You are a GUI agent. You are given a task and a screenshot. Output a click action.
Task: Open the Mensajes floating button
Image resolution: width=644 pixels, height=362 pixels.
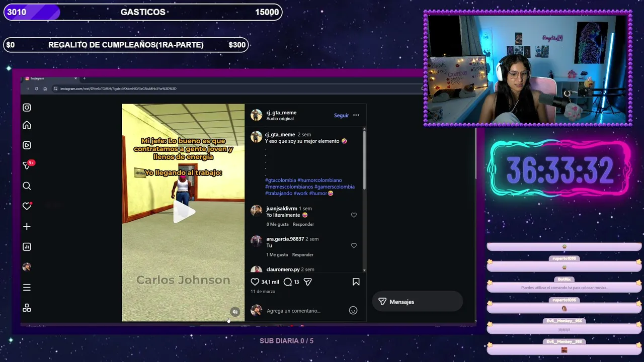[417, 302]
